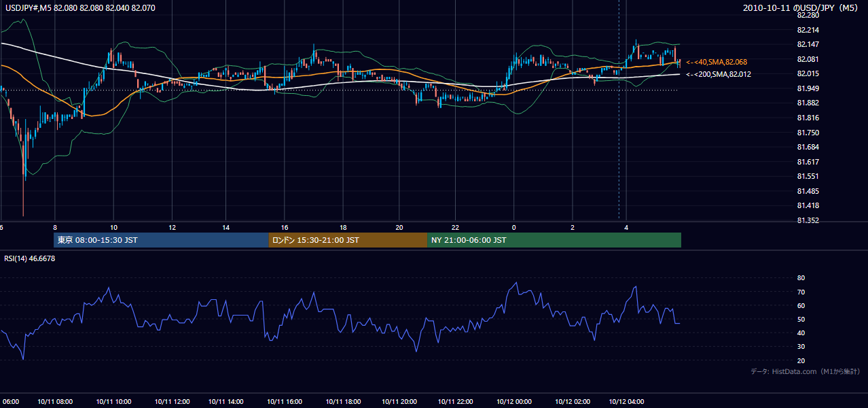Screen dimensions: 868x408
Task: Click the 81.750 price axis label
Action: (x=808, y=133)
